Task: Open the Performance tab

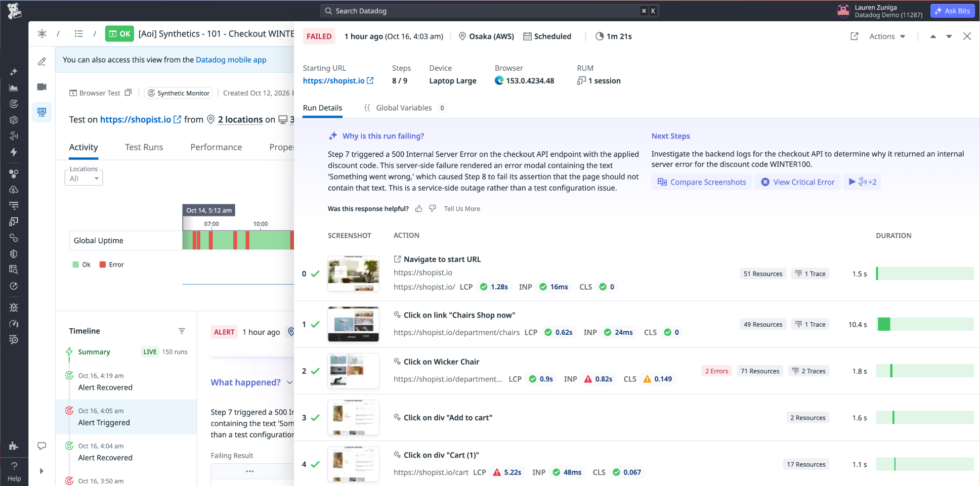Action: [x=216, y=147]
